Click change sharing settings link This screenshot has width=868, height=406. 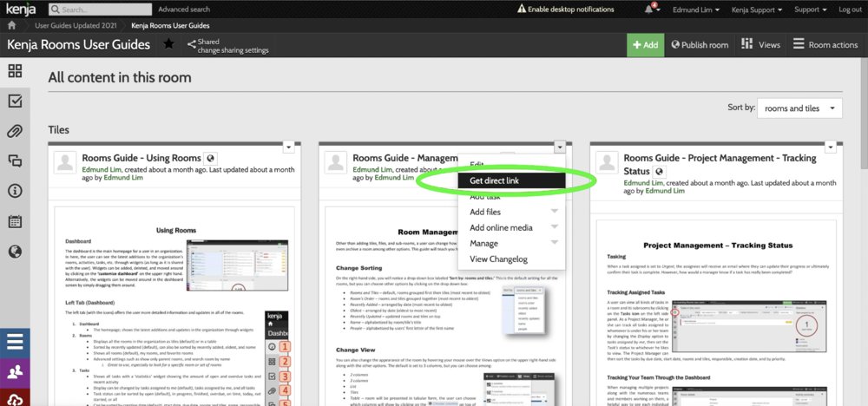(233, 50)
